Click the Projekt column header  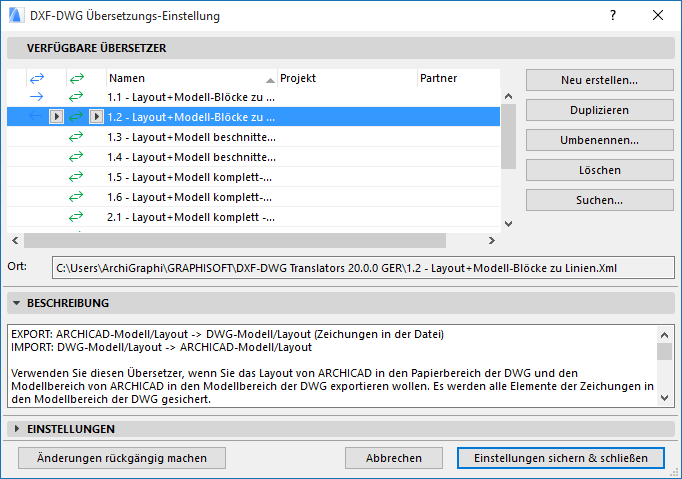[345, 77]
